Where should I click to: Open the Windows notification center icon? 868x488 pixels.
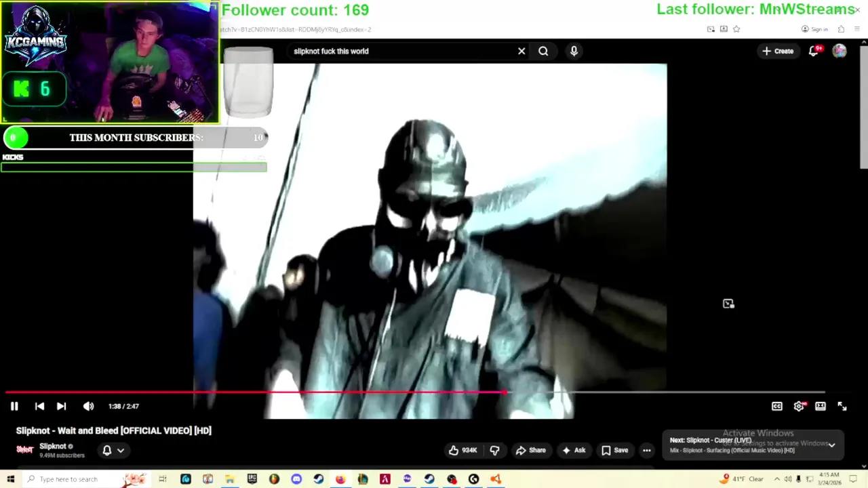[x=854, y=479]
